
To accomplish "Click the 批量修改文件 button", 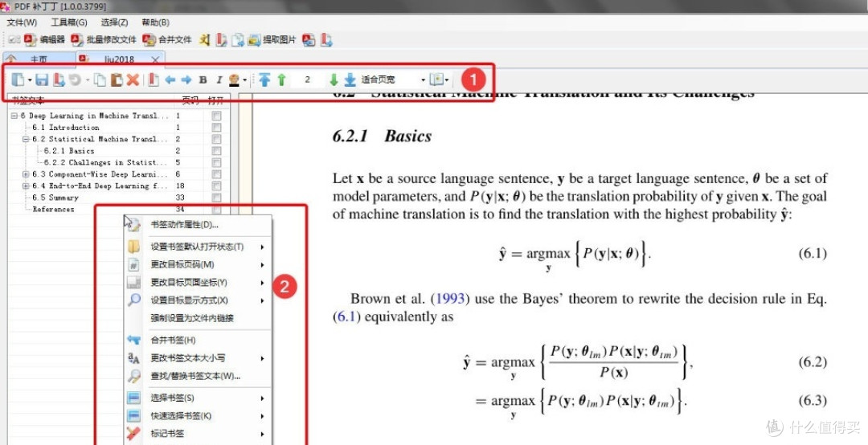I will pyautogui.click(x=104, y=39).
